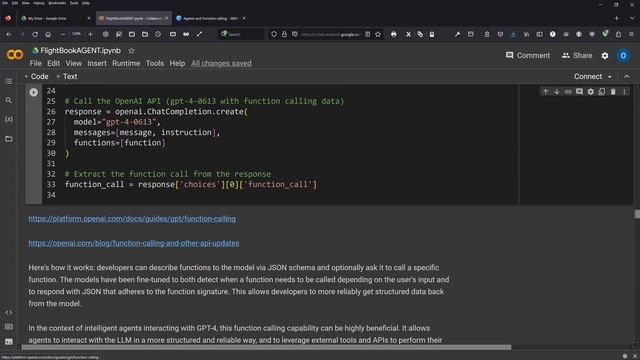
Task: Open the Insert menu in Colab
Action: (97, 63)
